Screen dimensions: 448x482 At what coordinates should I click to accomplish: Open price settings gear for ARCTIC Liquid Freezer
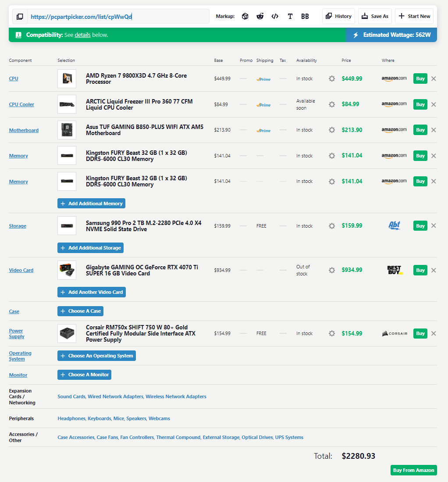coord(332,104)
